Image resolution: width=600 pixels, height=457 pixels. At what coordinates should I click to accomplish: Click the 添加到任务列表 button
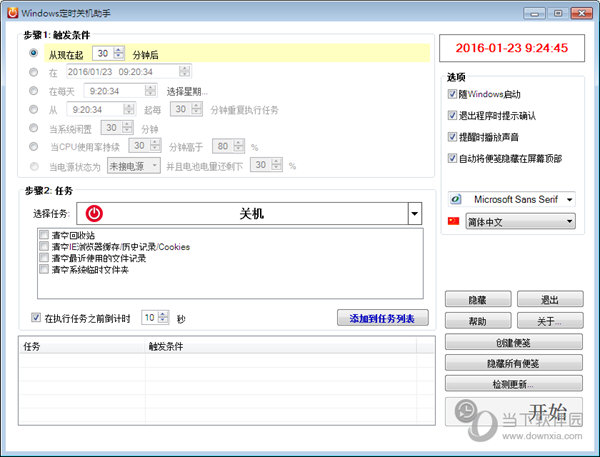(383, 318)
